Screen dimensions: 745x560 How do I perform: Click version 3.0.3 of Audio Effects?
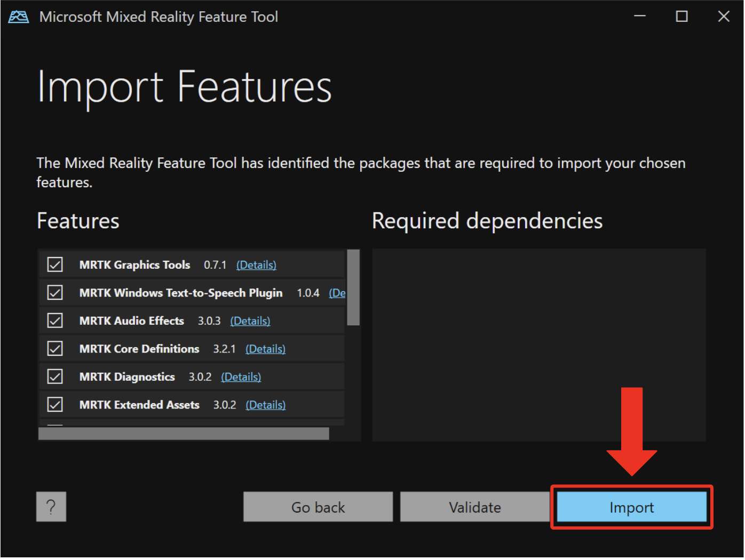tap(209, 321)
